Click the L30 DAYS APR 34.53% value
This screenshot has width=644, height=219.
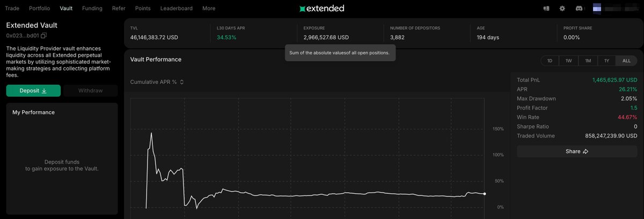click(226, 38)
